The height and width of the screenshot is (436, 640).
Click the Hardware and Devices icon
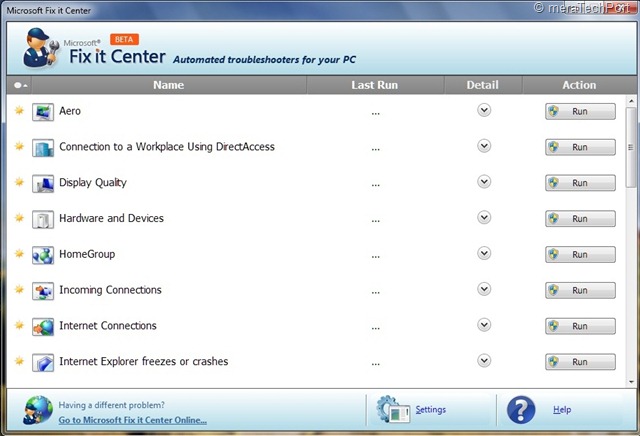coord(43,219)
